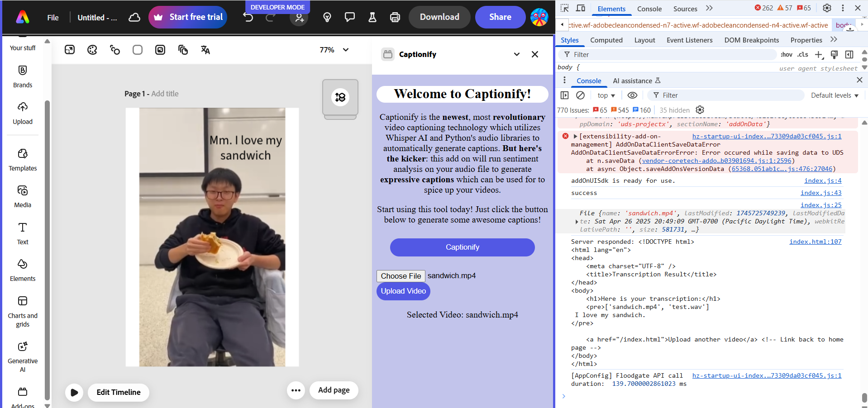
Task: Click the redo arrow icon
Action: coord(271,17)
